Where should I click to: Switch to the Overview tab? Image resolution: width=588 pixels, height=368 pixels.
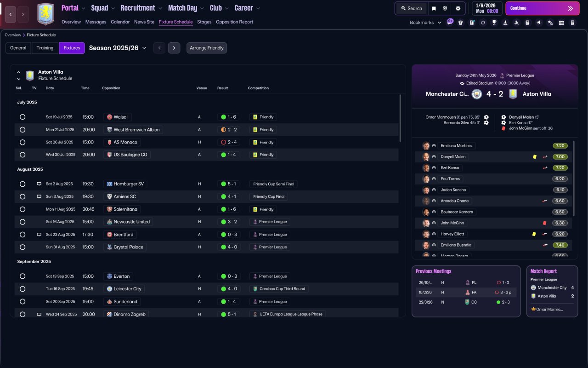click(x=71, y=22)
